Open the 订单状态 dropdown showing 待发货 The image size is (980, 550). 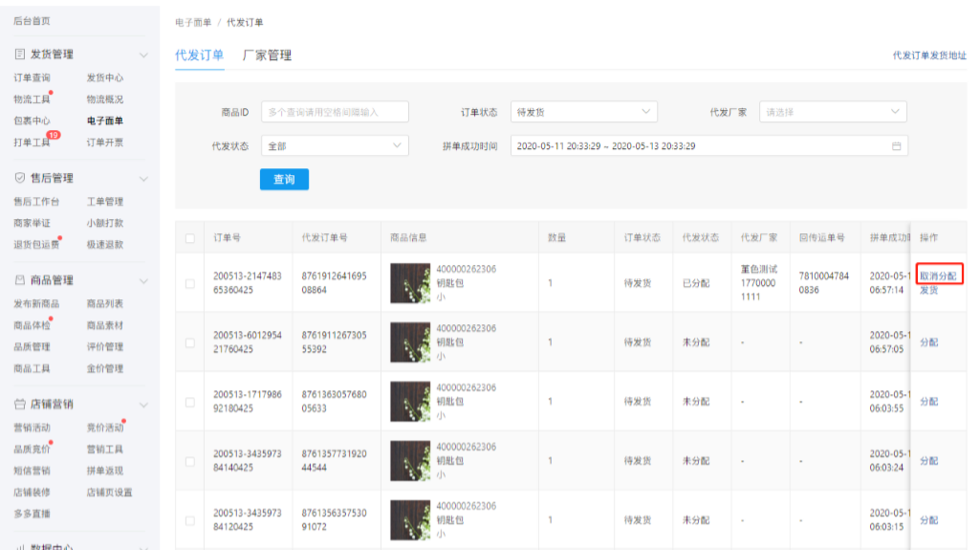tap(583, 112)
